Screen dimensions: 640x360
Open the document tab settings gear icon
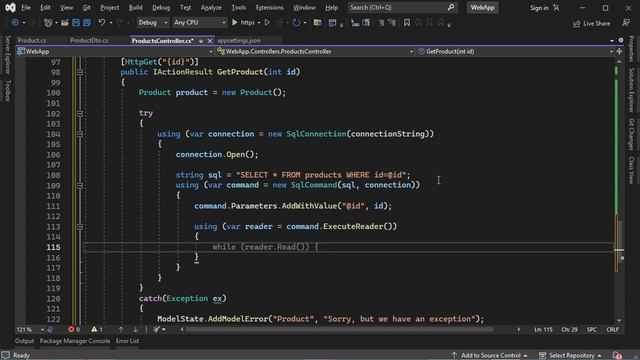[621, 40]
